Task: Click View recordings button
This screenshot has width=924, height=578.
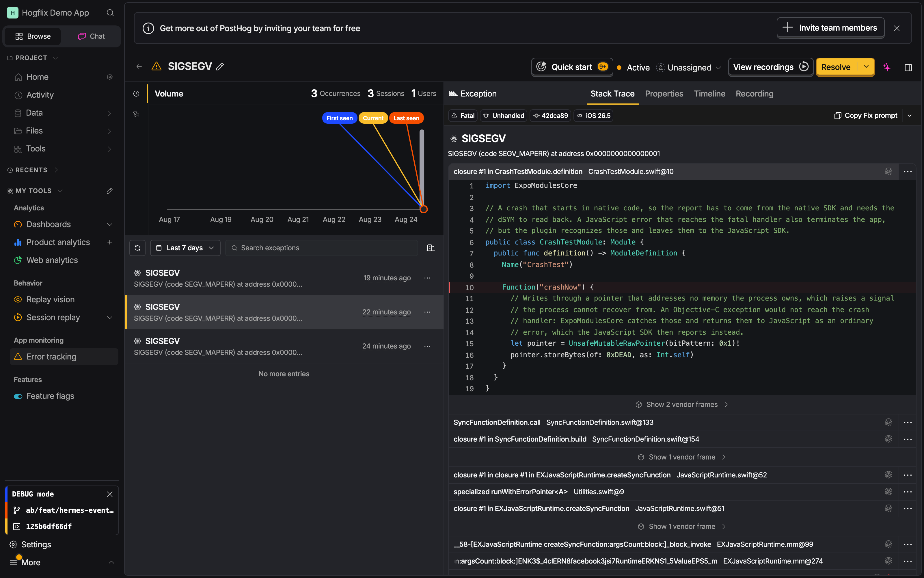Action: (770, 67)
